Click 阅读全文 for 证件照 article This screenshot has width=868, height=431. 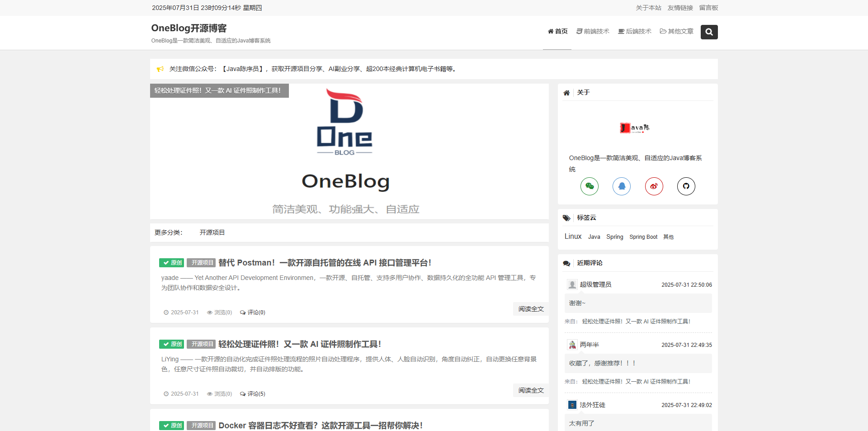531,390
